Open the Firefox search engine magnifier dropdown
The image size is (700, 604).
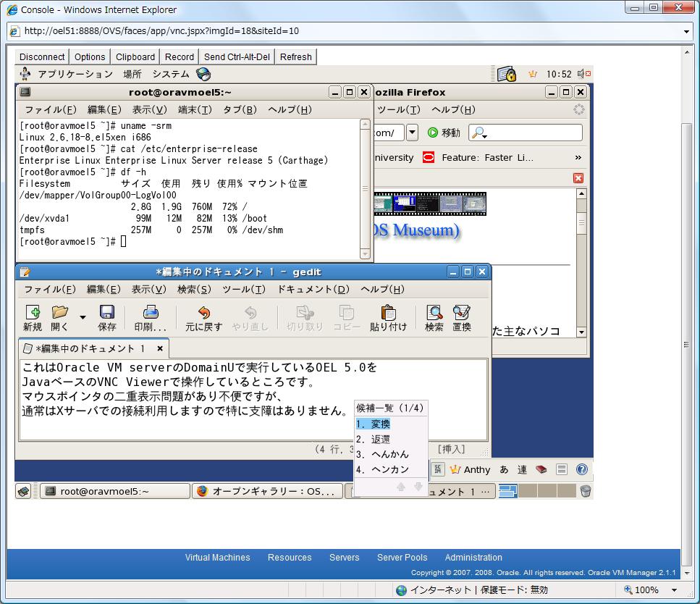(x=479, y=133)
